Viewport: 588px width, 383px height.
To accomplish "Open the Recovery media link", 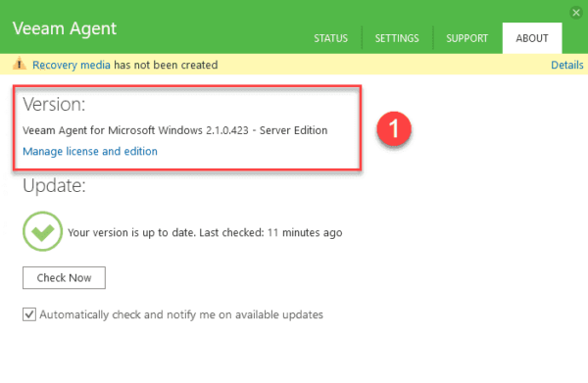I will 72,65.
